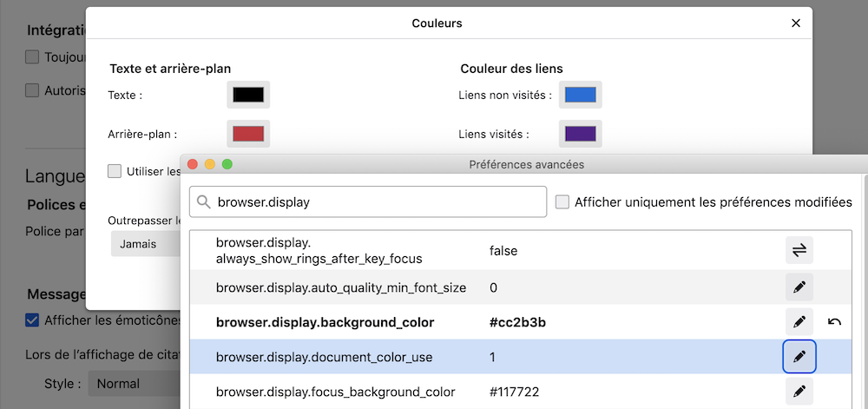Toggle always_show_rings_after_key_focus value with arrows icon
The image size is (868, 409).
[x=799, y=250]
